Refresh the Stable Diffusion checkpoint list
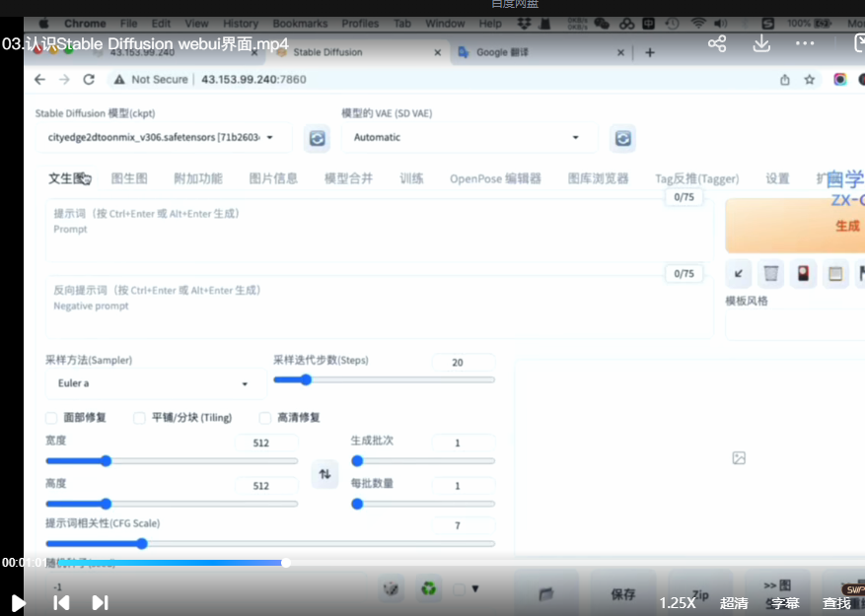 tap(318, 138)
